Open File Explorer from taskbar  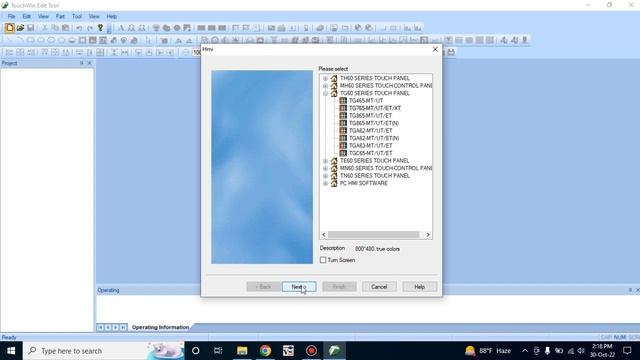(242, 351)
